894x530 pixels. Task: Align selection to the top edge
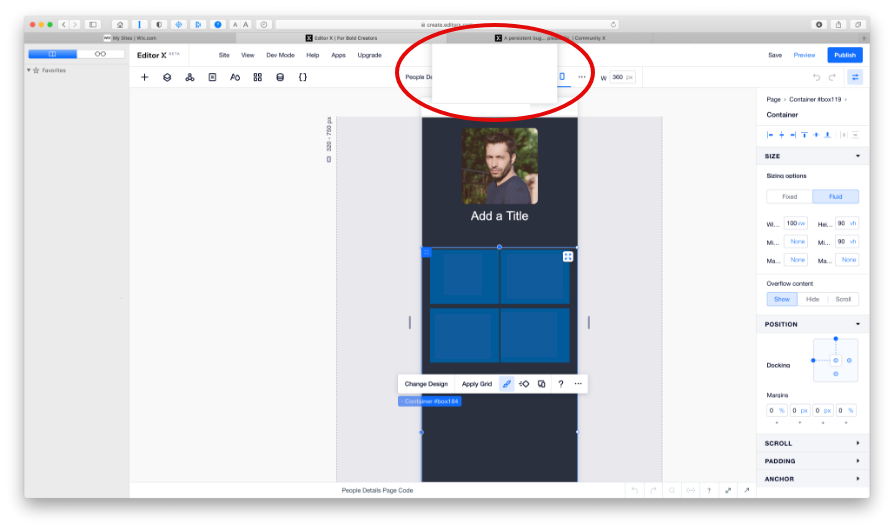pos(804,135)
